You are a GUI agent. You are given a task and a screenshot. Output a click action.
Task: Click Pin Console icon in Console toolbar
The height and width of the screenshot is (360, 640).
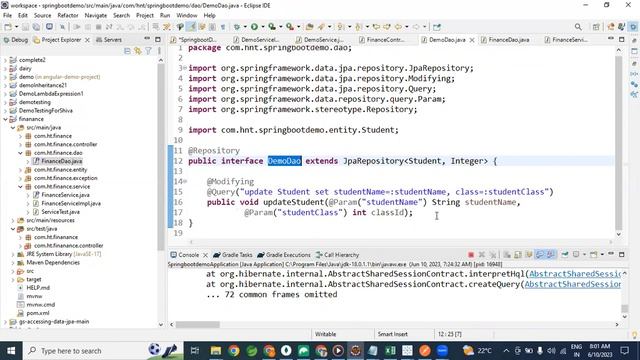click(565, 255)
